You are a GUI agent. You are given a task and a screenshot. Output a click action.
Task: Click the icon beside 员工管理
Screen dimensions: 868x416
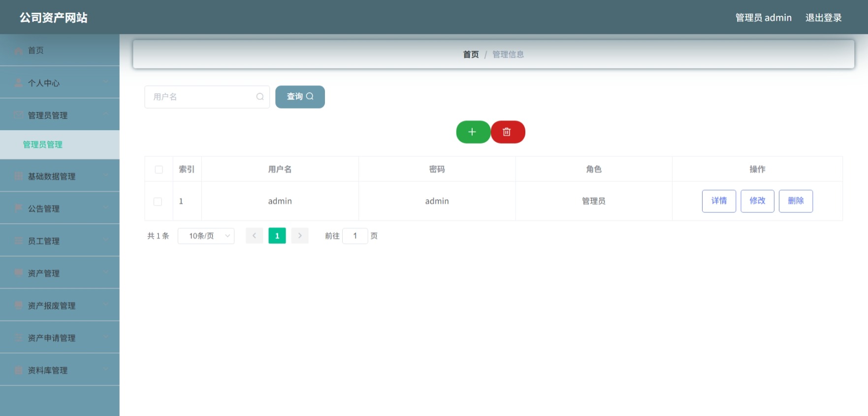19,241
